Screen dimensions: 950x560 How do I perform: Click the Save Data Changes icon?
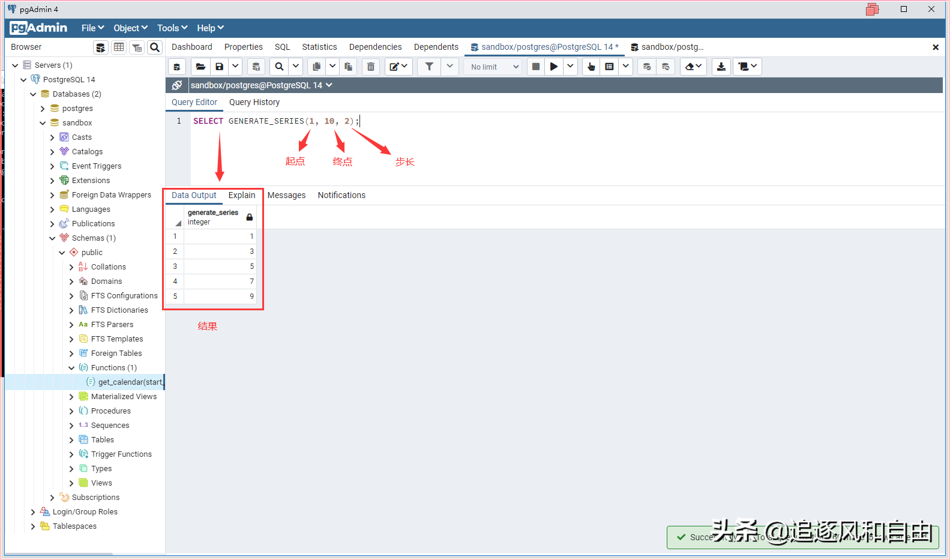coord(256,67)
